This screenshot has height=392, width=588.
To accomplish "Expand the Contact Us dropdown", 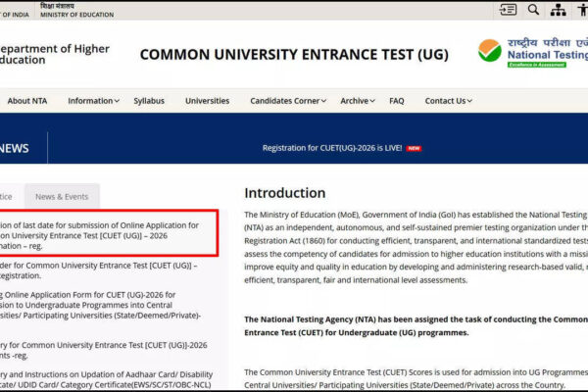I will tap(448, 101).
